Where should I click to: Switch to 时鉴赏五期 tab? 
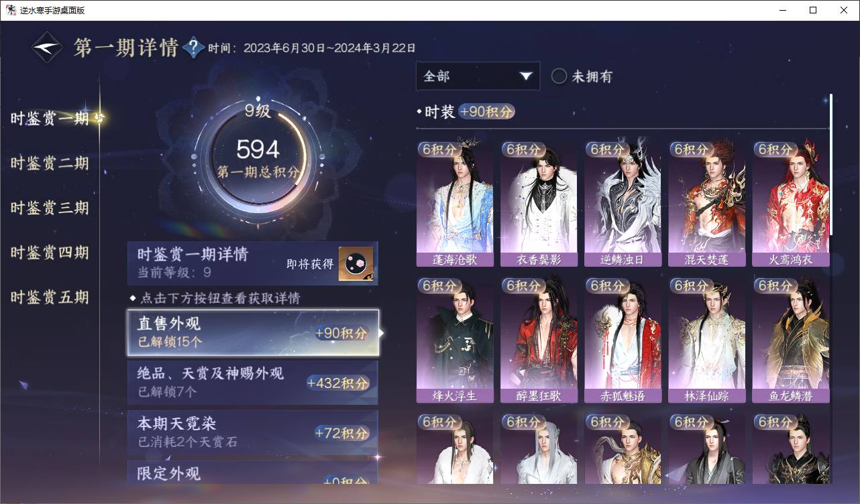click(x=50, y=297)
